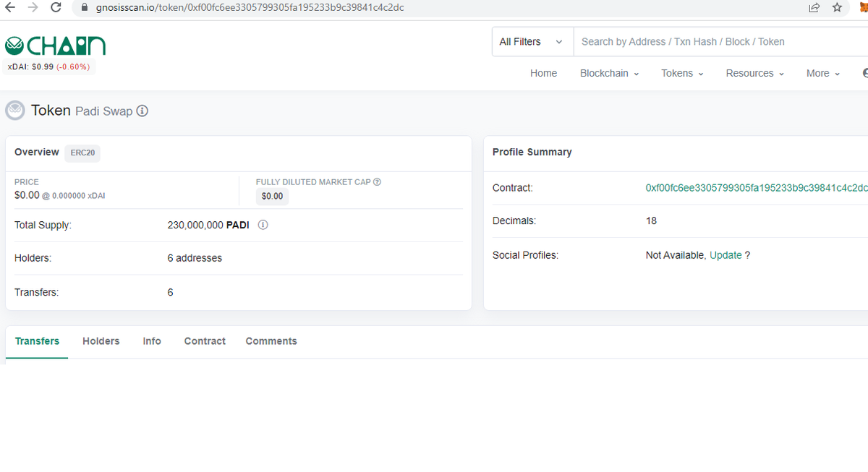Expand the More menu

(x=823, y=73)
